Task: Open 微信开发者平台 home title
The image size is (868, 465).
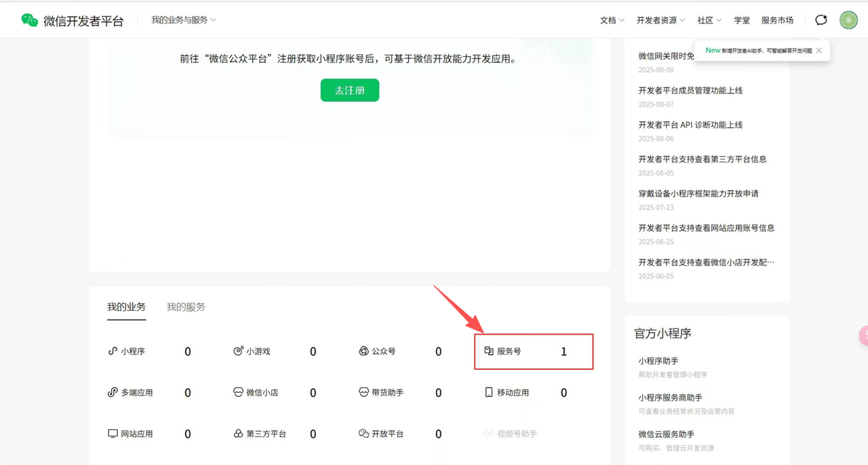Action: click(x=83, y=21)
